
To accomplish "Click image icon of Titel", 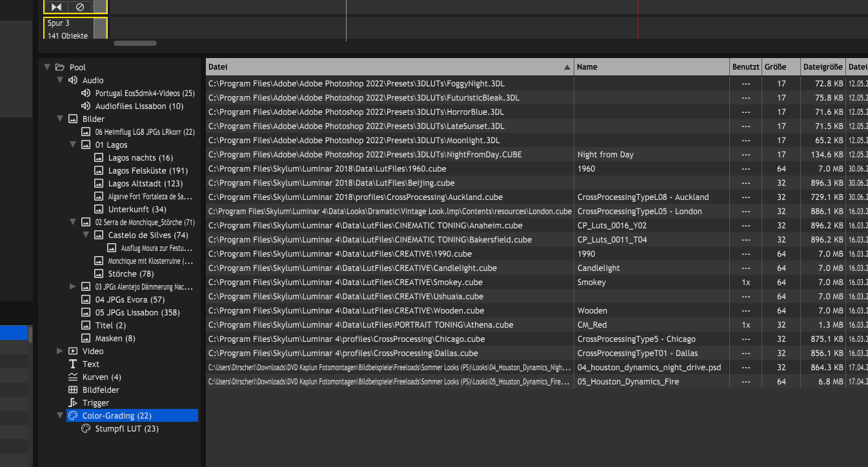I will tap(86, 325).
